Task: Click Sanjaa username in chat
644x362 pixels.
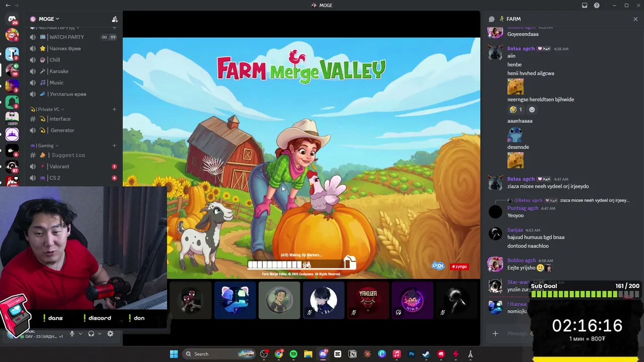Action: 515,230
